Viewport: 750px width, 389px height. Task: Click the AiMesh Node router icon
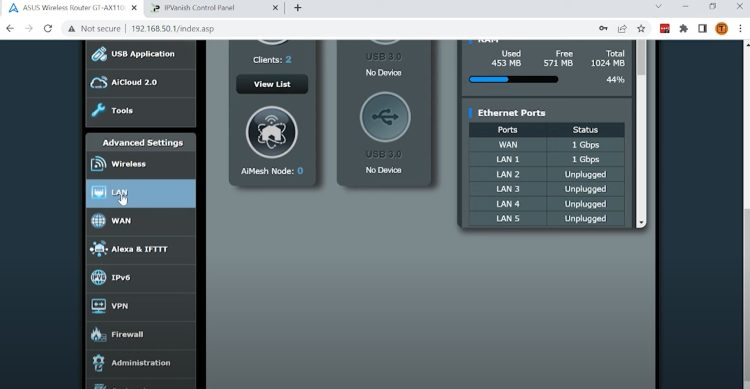272,132
